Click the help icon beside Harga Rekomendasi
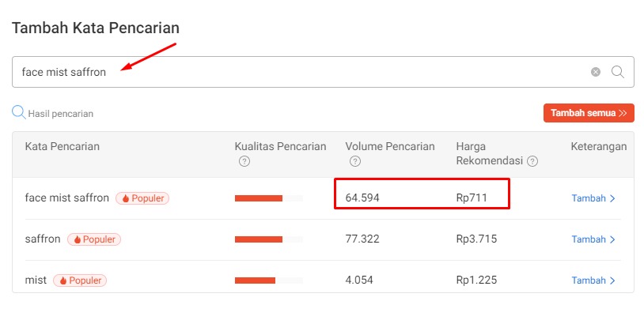 coord(532,161)
